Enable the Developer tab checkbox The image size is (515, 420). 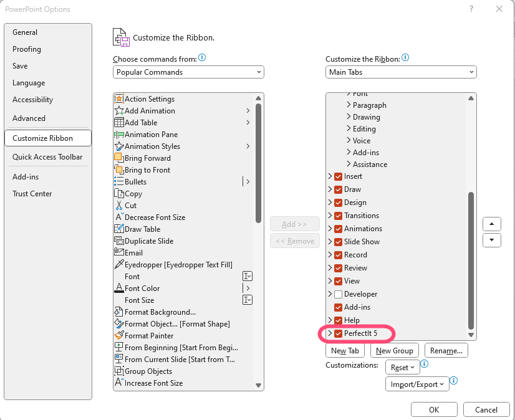pyautogui.click(x=339, y=294)
